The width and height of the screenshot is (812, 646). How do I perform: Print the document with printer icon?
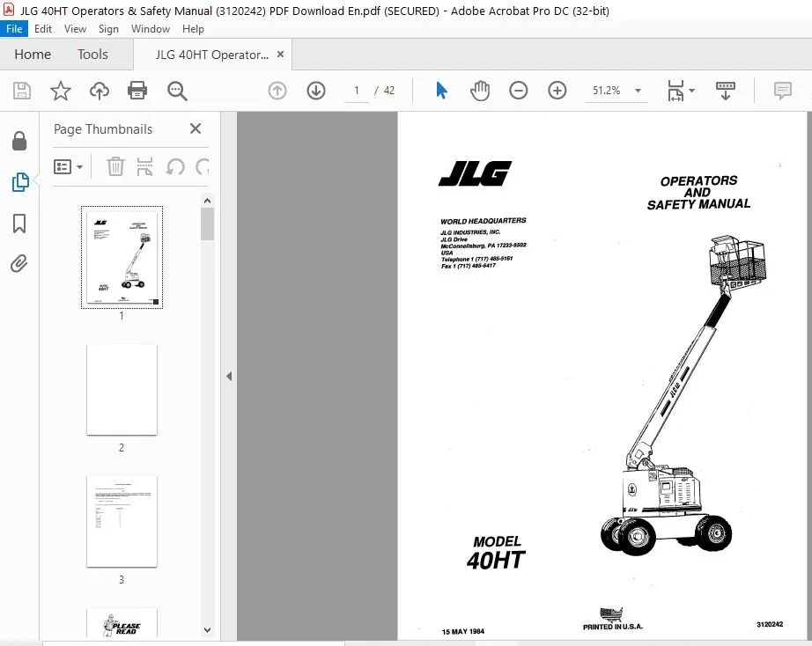pos(137,91)
